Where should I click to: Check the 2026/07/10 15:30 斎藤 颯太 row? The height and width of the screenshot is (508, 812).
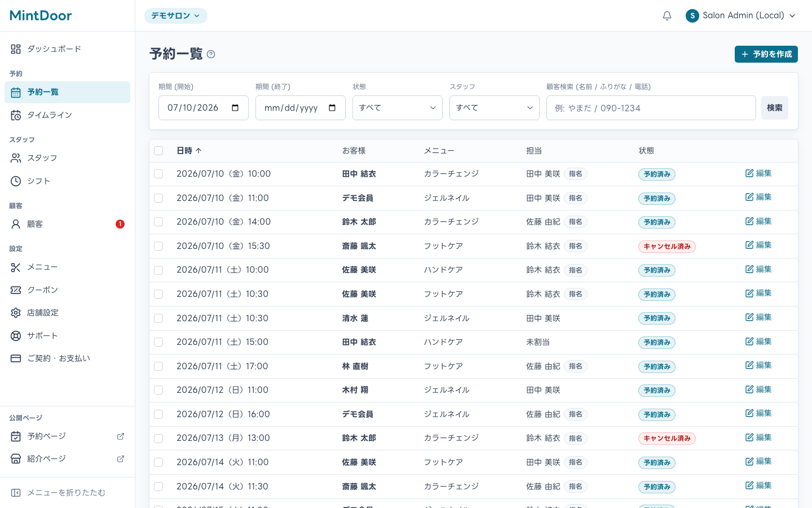(x=158, y=246)
